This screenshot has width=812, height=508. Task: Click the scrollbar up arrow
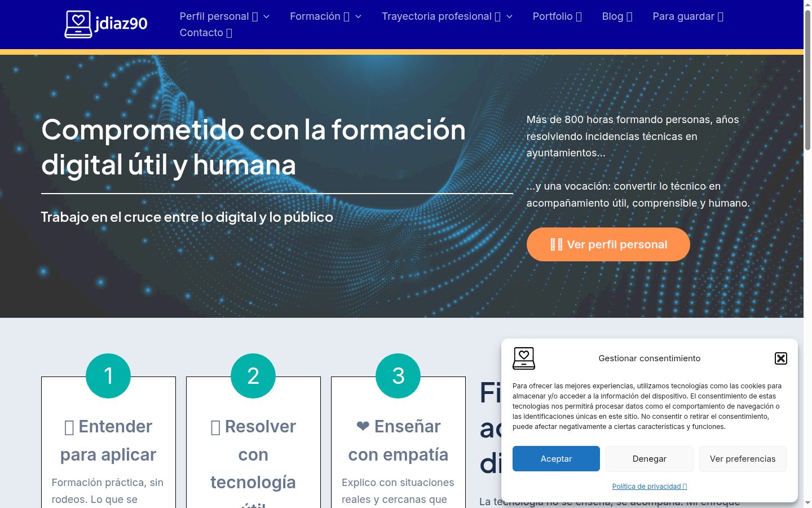pos(807,5)
